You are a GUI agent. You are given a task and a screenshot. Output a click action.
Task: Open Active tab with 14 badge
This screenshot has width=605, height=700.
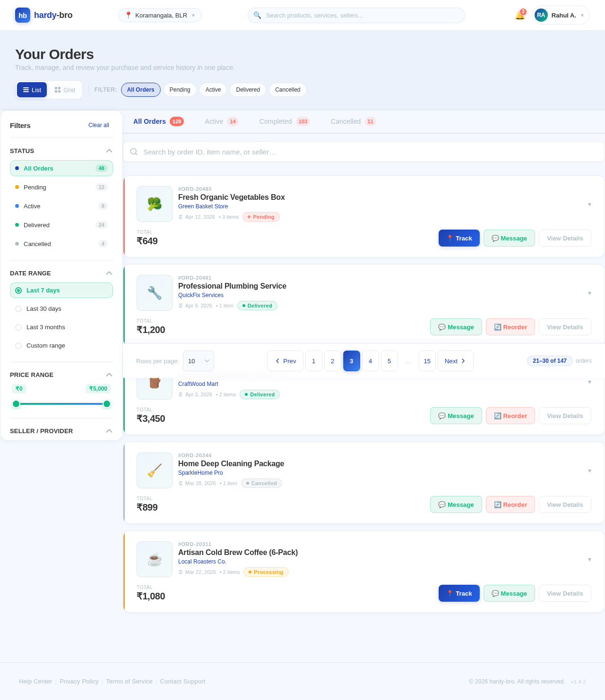click(221, 121)
